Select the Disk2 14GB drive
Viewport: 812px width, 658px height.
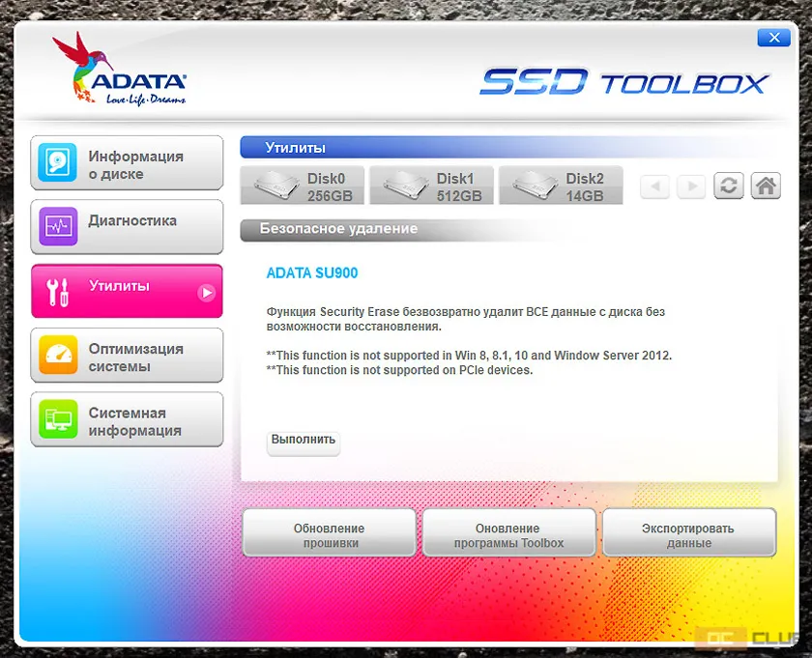pyautogui.click(x=561, y=186)
